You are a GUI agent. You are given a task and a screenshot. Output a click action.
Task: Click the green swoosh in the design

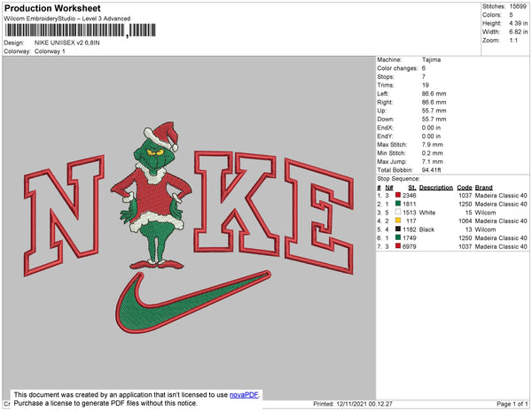192,302
